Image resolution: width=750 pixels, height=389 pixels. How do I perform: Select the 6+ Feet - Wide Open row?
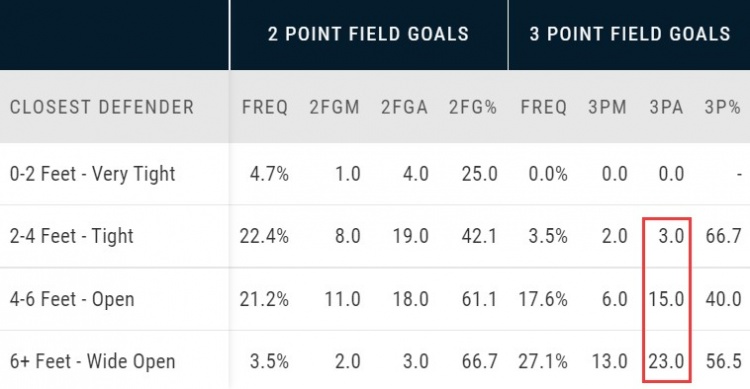(x=375, y=361)
